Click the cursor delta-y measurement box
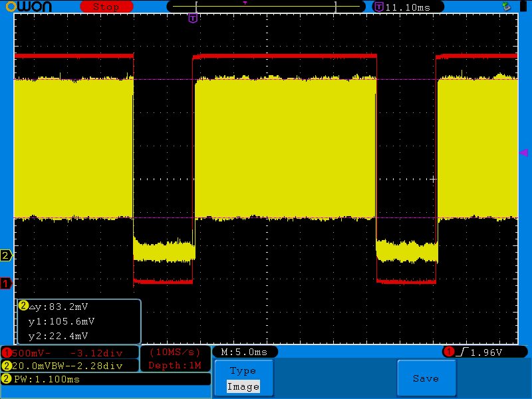532x399 pixels. (79, 321)
